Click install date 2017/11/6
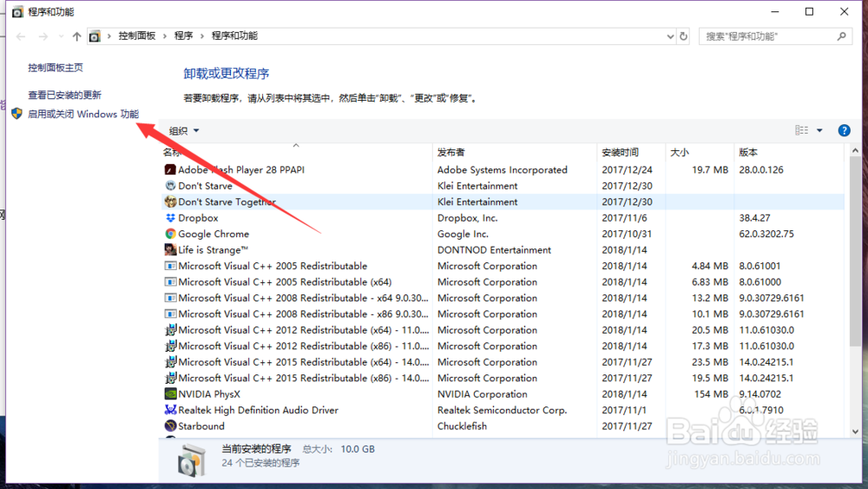 click(624, 218)
